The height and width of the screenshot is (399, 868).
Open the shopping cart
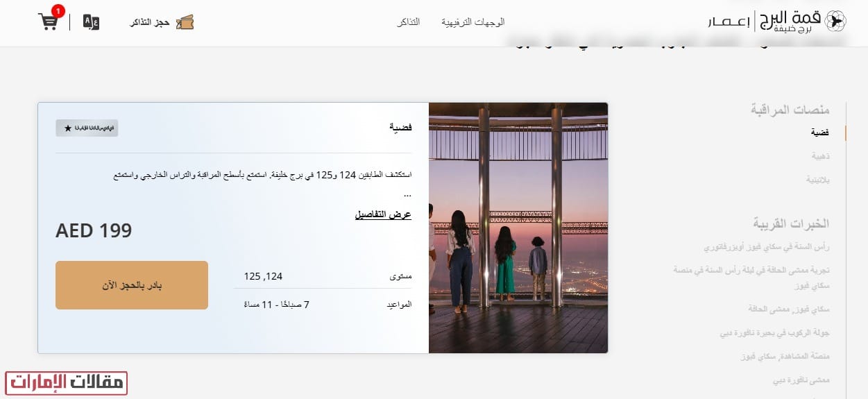point(48,22)
